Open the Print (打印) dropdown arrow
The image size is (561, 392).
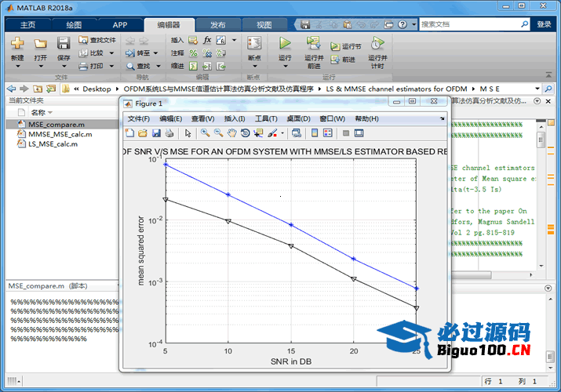pos(111,66)
